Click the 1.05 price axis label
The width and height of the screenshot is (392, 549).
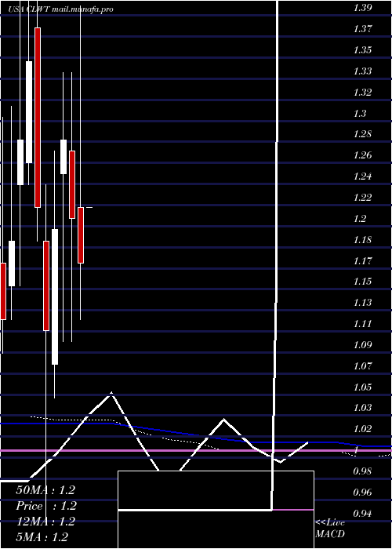click(x=362, y=387)
